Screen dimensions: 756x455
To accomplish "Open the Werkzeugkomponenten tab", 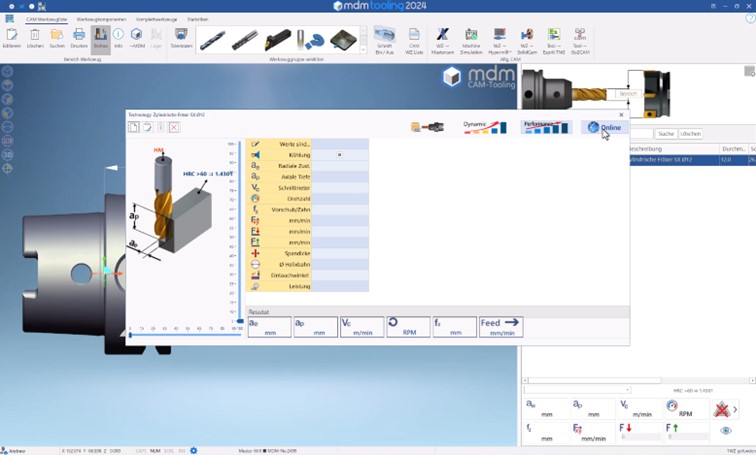I will [x=101, y=19].
